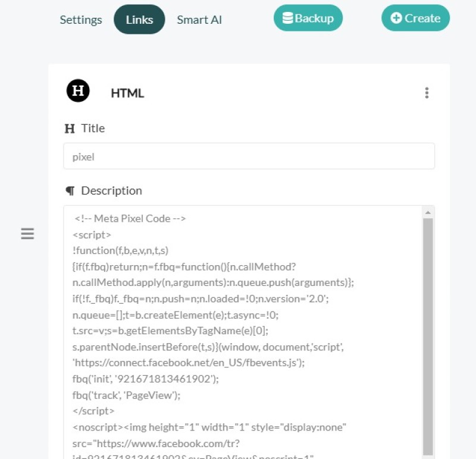The image size is (476, 459).
Task: Click the if(!f._fbq) version line
Action: tap(201, 299)
